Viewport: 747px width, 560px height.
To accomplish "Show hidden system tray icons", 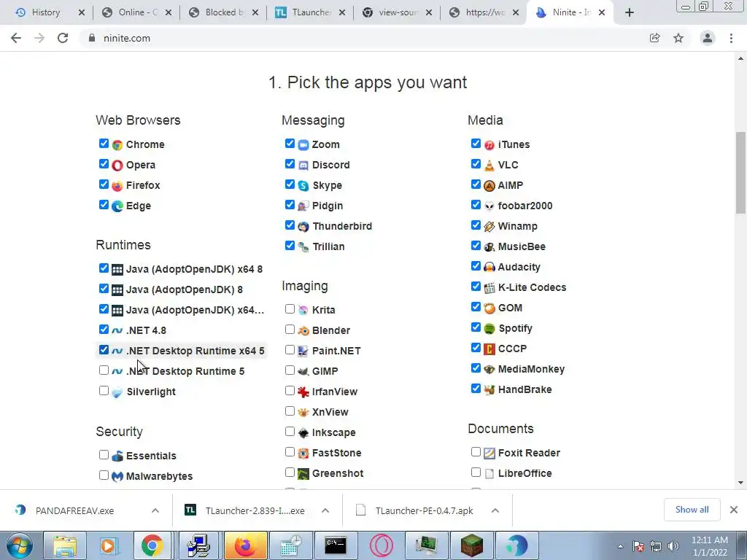I will 620,547.
